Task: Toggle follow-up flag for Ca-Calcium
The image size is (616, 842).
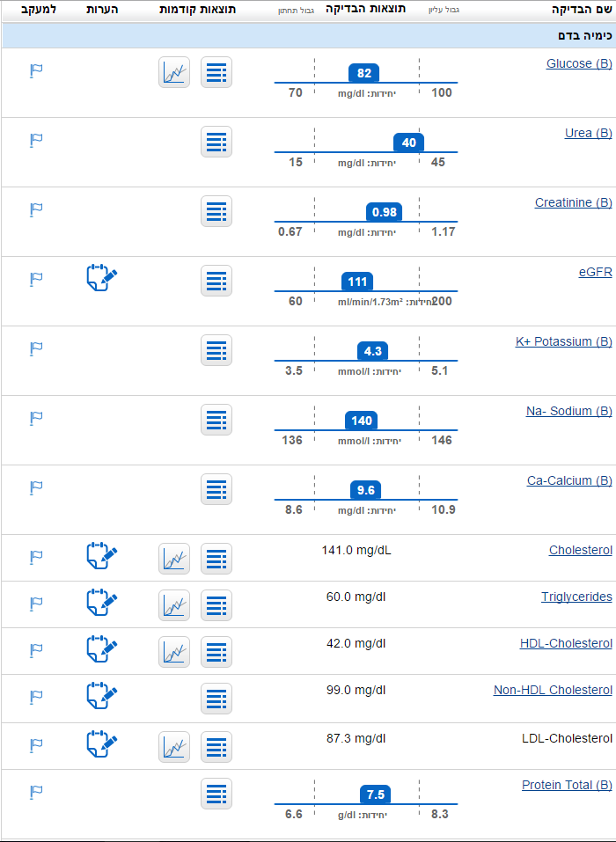Action: tap(35, 487)
